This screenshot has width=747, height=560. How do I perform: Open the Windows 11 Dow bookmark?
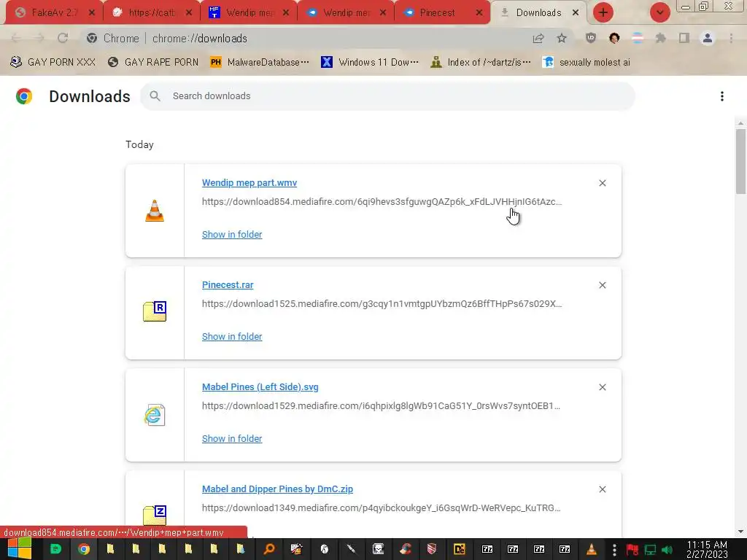370,63
